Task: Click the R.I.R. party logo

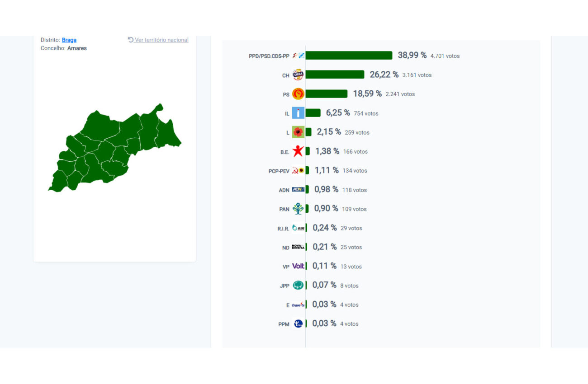Action: pos(298,228)
